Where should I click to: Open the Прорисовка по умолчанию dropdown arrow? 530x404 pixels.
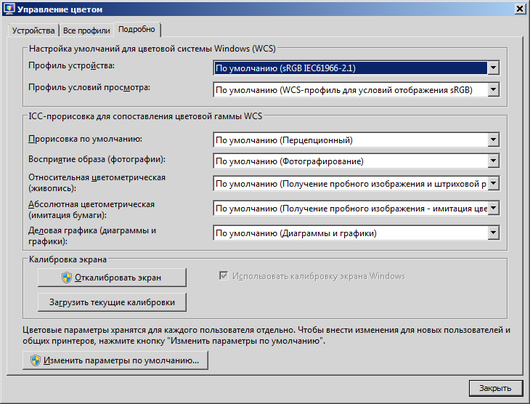click(x=493, y=140)
